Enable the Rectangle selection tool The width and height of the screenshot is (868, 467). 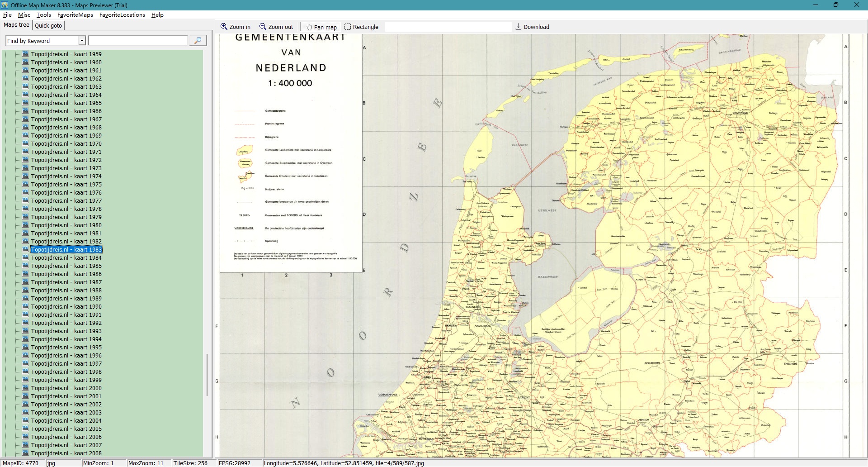(361, 27)
